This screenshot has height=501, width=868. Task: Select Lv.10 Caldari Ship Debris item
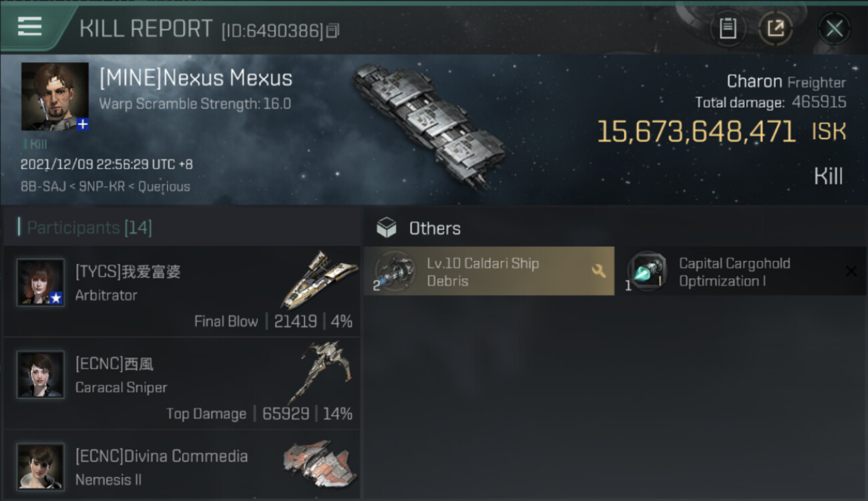tap(487, 272)
